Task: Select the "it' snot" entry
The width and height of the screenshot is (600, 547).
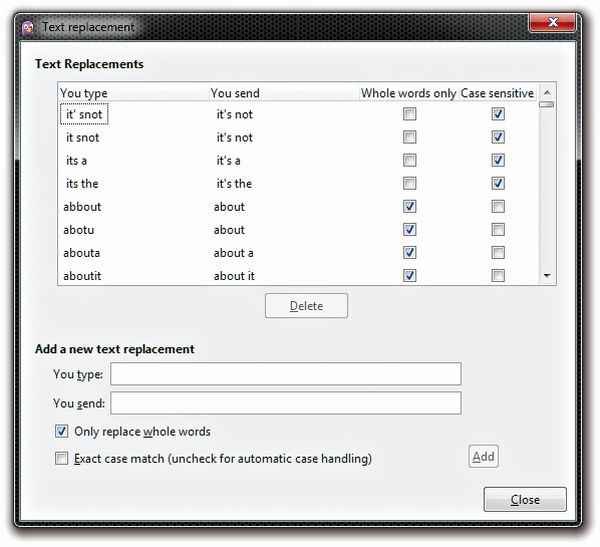Action: (x=84, y=114)
